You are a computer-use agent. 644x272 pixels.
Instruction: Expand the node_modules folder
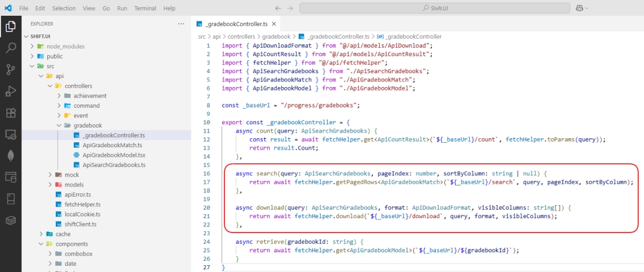(x=33, y=46)
